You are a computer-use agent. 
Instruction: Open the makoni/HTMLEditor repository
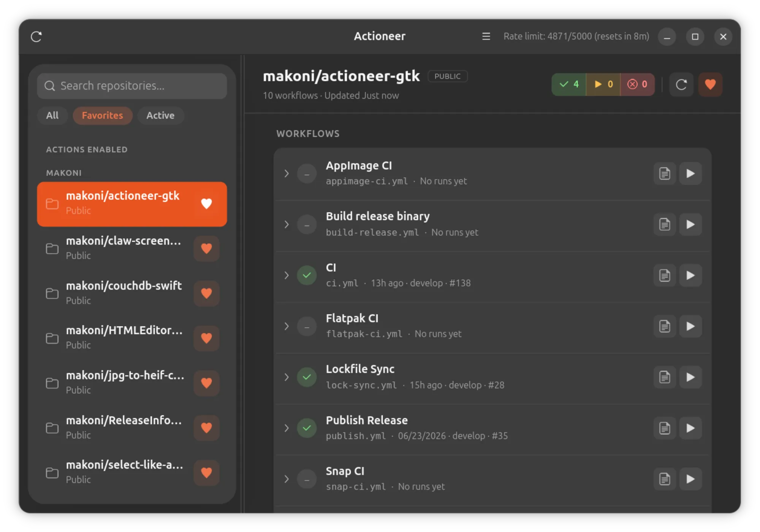[x=132, y=338]
